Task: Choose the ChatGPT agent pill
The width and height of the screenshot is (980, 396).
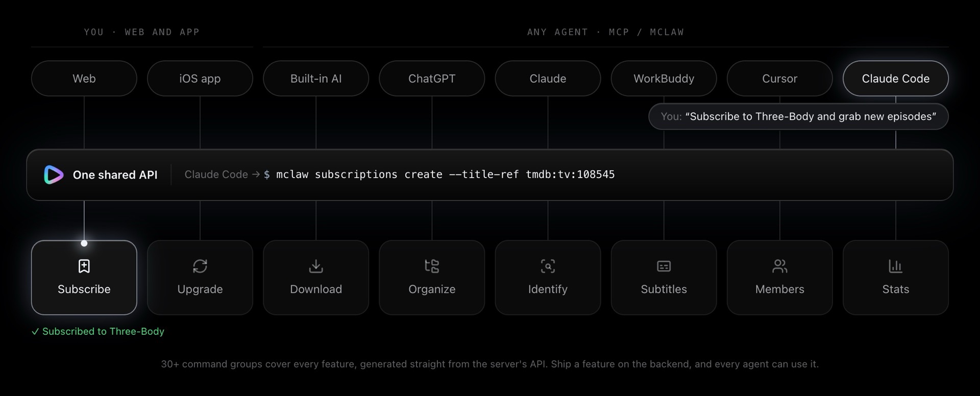Action: (x=432, y=79)
